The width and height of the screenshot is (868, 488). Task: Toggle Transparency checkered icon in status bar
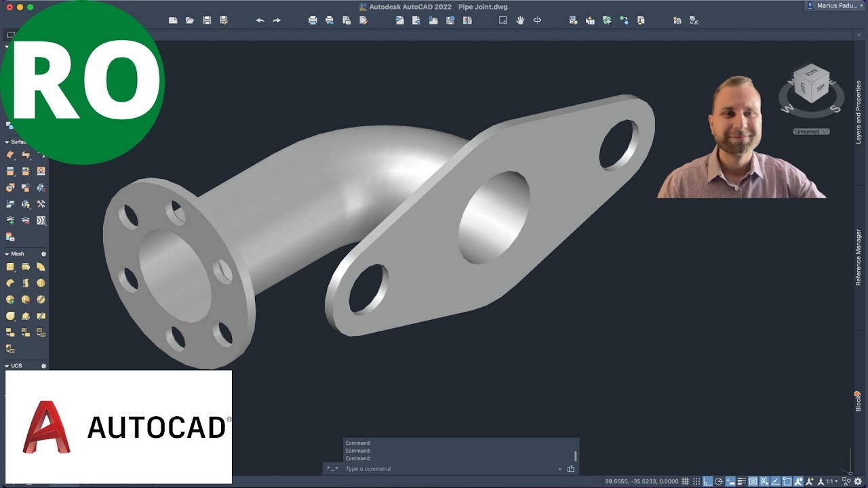pyautogui.click(x=753, y=481)
